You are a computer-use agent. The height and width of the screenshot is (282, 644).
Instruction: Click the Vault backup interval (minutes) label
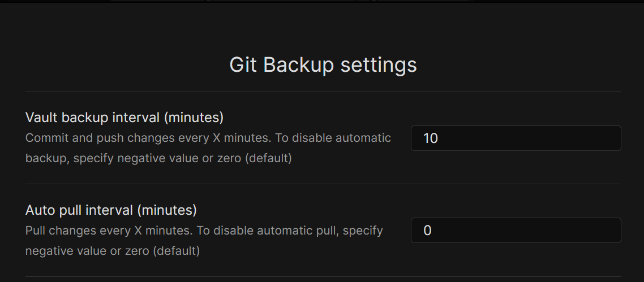124,118
